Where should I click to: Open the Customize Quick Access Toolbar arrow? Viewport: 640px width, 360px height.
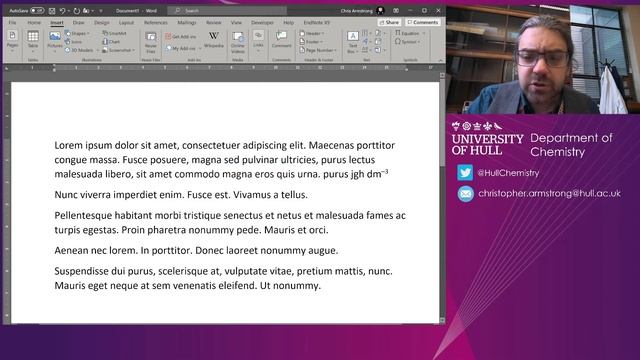[x=101, y=11]
